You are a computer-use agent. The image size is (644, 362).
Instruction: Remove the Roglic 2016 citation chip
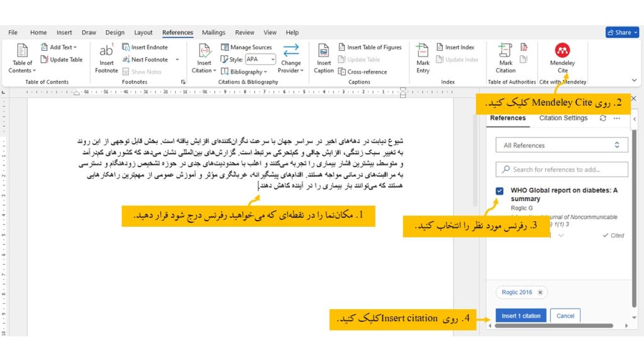[x=540, y=292]
